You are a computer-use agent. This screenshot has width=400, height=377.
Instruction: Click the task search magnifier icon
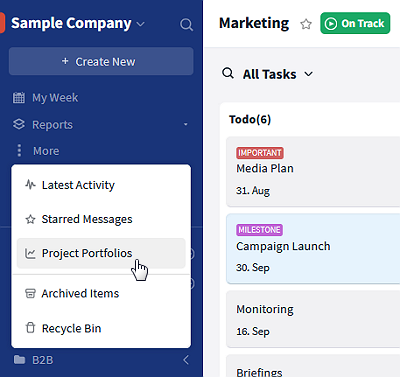[x=228, y=73]
